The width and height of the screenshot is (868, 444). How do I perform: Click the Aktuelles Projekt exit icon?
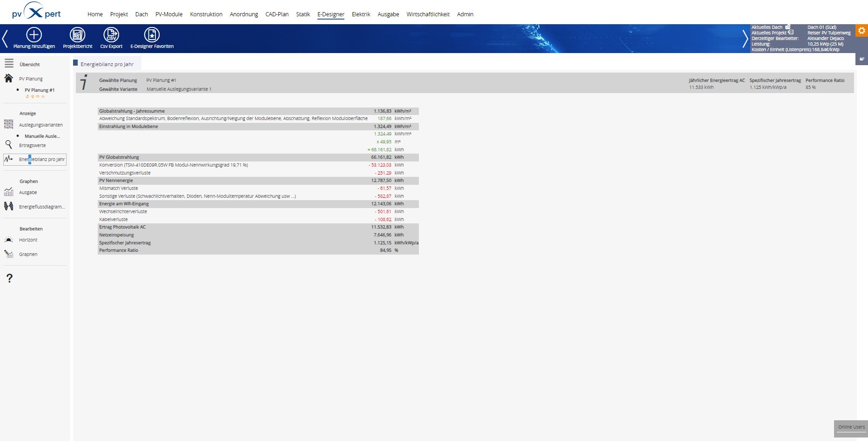pyautogui.click(x=791, y=33)
